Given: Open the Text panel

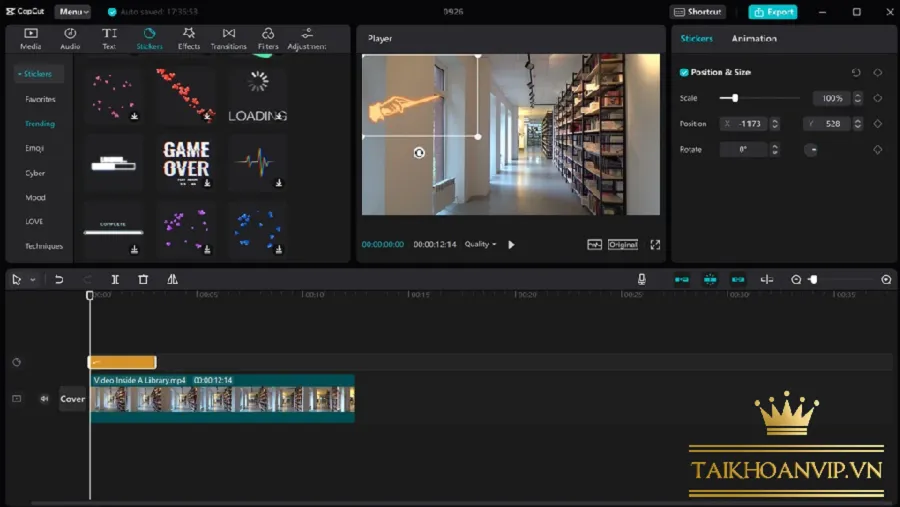Looking at the screenshot, I should (109, 38).
